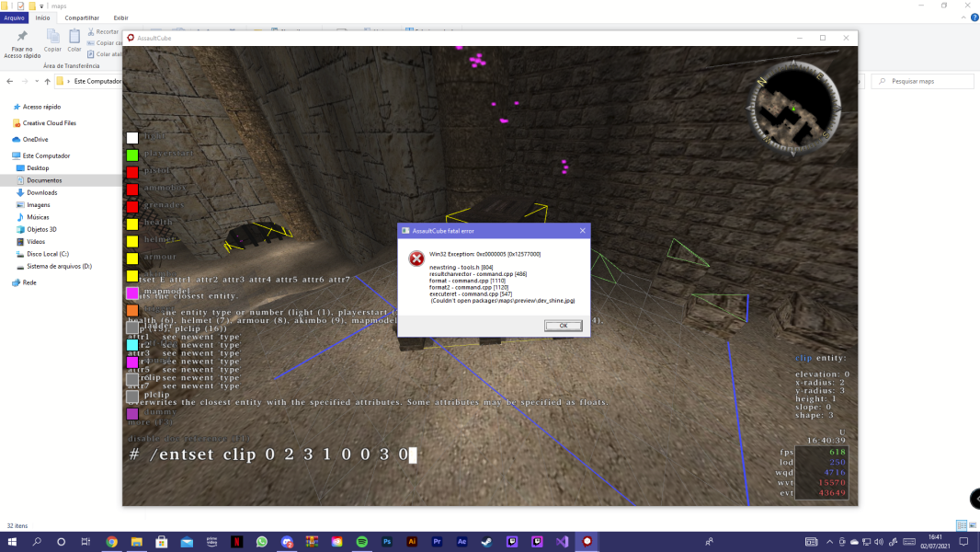This screenshot has height=552, width=980.
Task: Open the Downloads folder in the sidebar
Action: click(x=42, y=192)
